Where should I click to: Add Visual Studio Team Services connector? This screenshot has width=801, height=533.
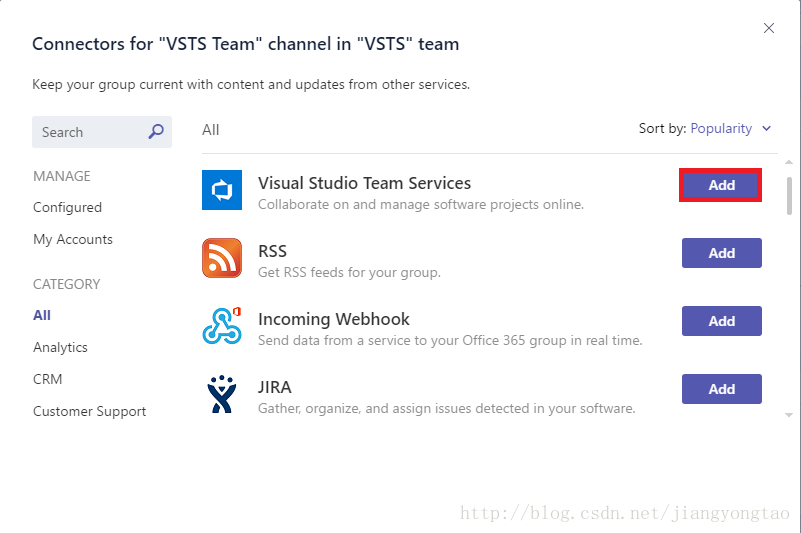(x=721, y=185)
